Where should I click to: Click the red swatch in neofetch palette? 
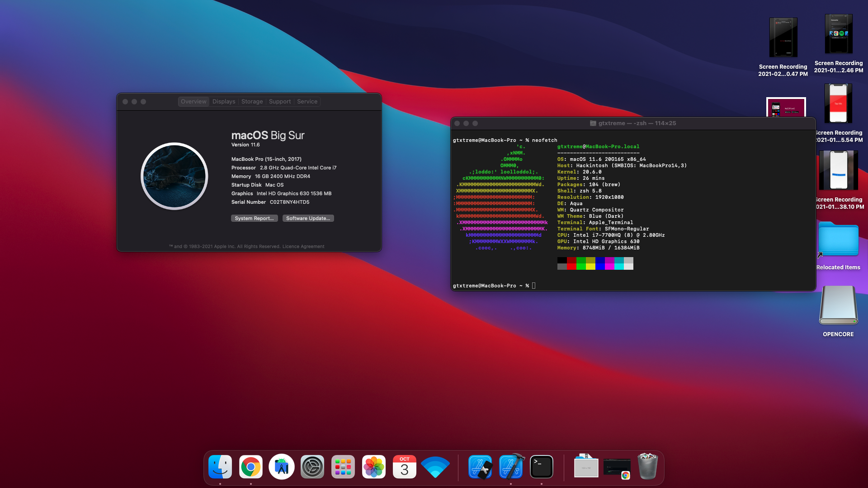[x=571, y=267]
